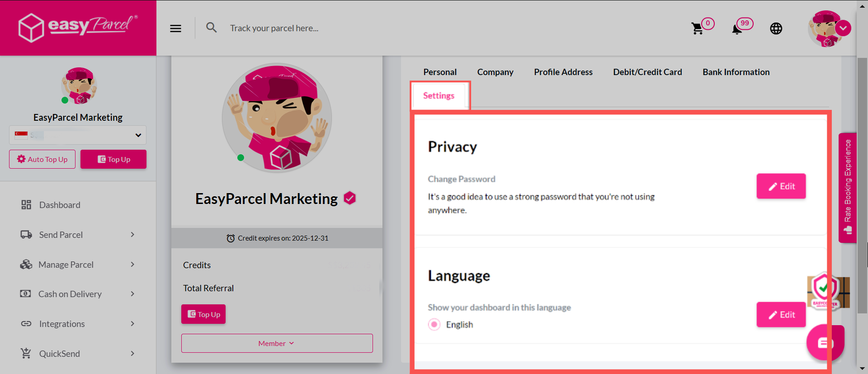Screen dimensions: 868x374
Task: Expand the Member dropdown
Action: pyautogui.click(x=277, y=343)
